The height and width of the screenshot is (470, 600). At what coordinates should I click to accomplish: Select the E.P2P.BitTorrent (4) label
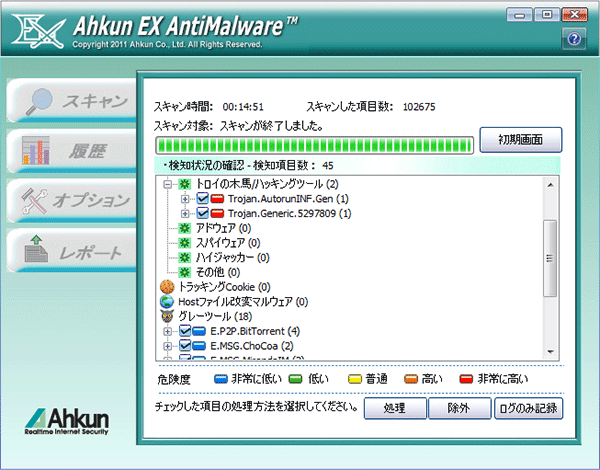tap(255, 331)
